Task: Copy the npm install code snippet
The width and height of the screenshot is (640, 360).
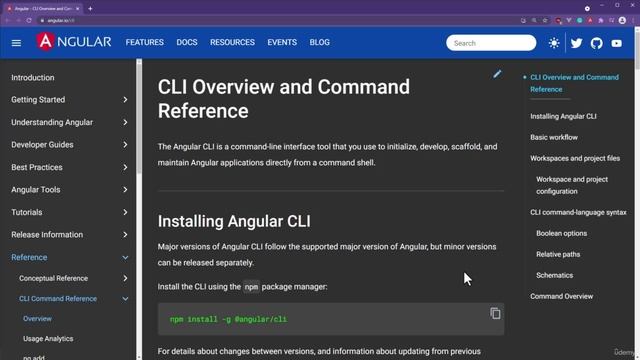Action: [x=495, y=313]
